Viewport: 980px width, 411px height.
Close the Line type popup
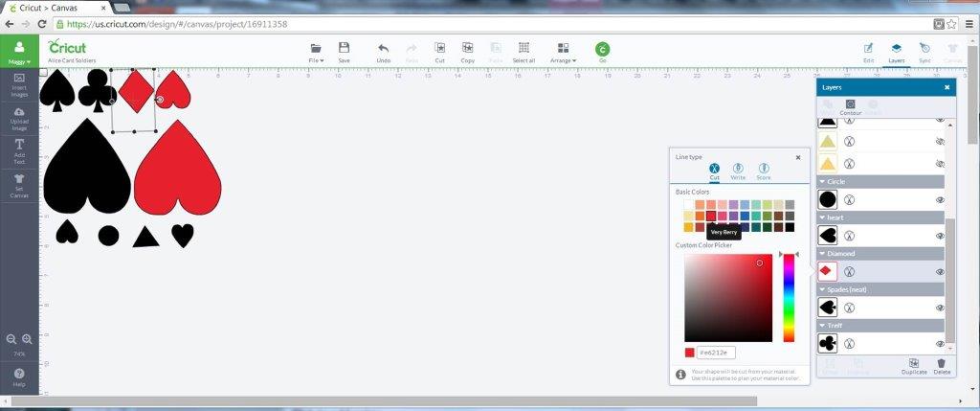pos(798,158)
